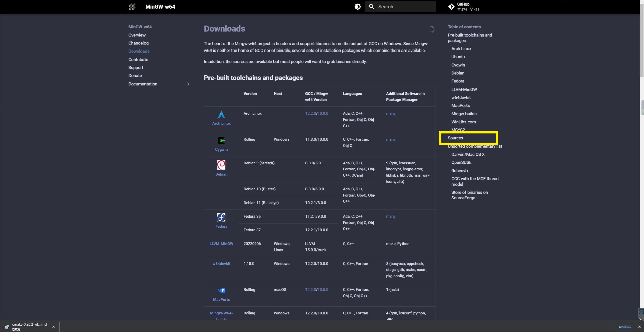Jump to LLVM-MinGW in table of contents
The image size is (644, 332).
tap(464, 89)
